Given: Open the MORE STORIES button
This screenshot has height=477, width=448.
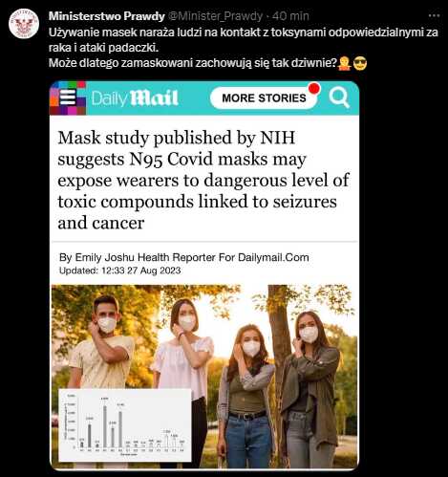Looking at the screenshot, I should point(264,98).
